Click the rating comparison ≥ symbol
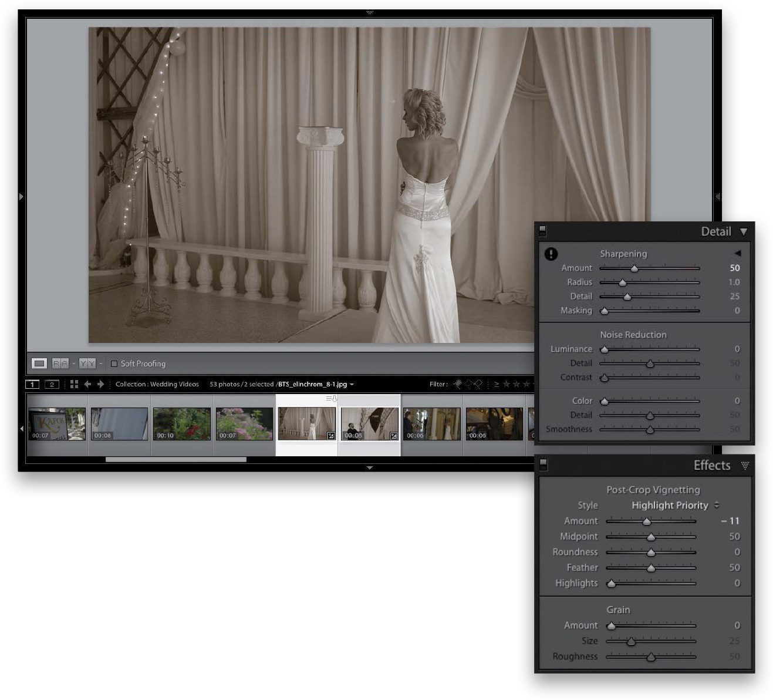This screenshot has height=700, width=773. tap(497, 384)
